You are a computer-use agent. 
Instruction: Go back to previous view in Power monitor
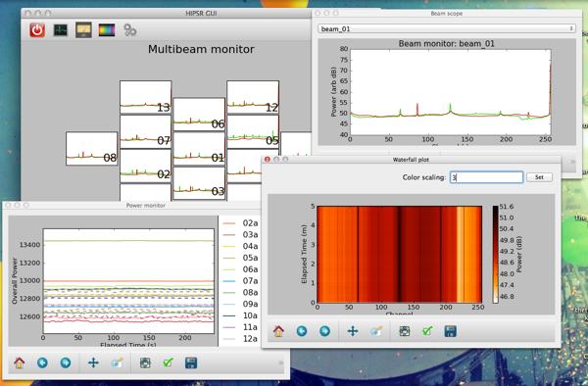tap(42, 362)
